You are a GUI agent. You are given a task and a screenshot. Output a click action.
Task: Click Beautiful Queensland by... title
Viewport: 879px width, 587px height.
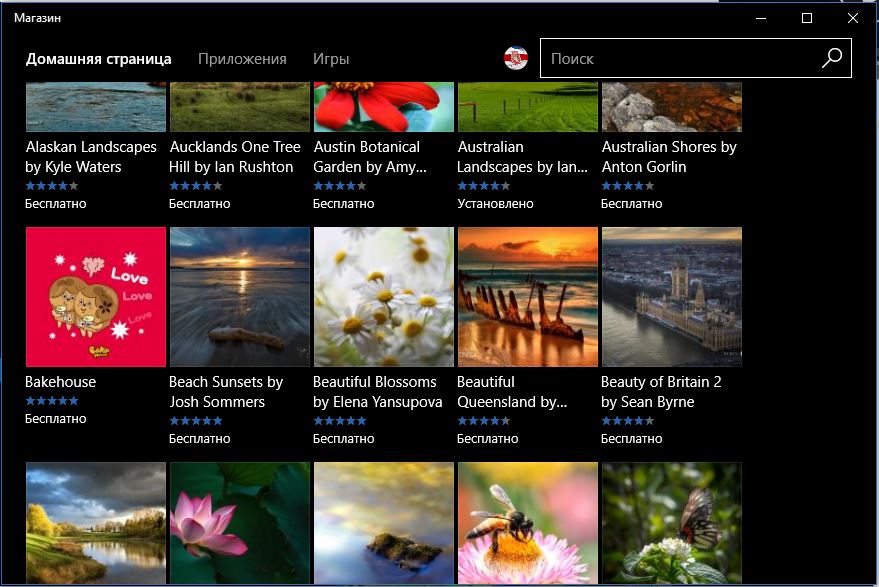pos(512,392)
